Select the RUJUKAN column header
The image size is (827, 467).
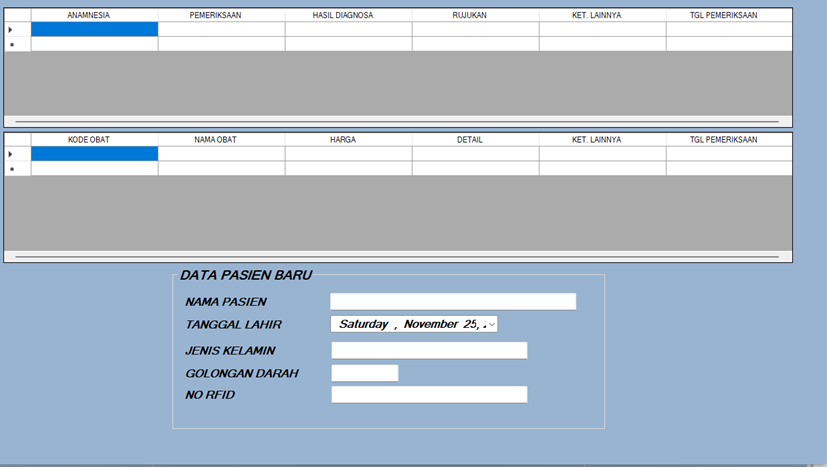pyautogui.click(x=475, y=16)
